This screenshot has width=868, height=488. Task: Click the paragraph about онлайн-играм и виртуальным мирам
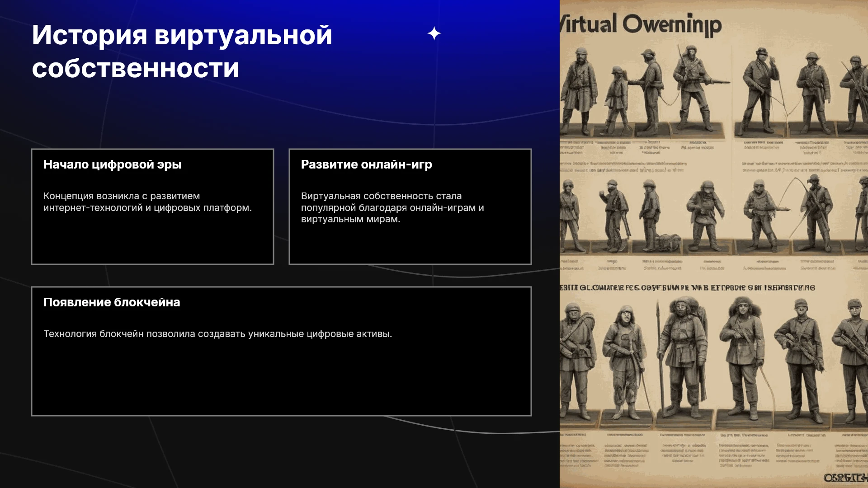click(x=392, y=208)
